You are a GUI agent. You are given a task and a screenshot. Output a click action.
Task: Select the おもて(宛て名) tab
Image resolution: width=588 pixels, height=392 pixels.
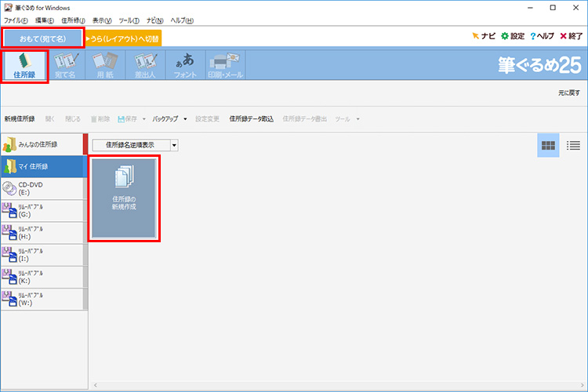coord(42,38)
